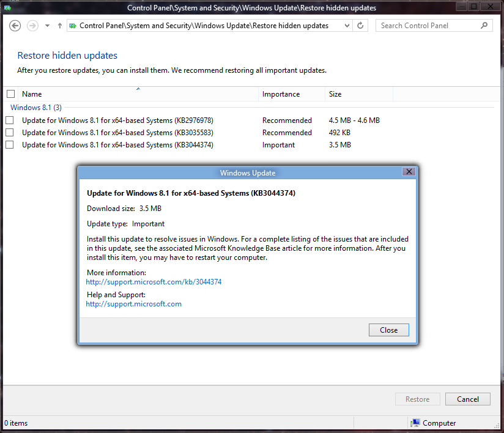Click Important value for KB3044374 row
Screen dimensions: 504x433
[278, 145]
